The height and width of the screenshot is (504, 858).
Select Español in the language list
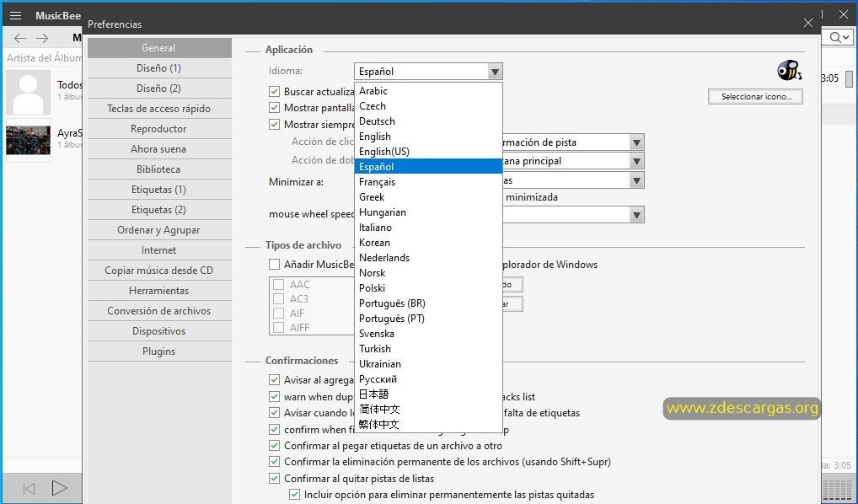(428, 166)
